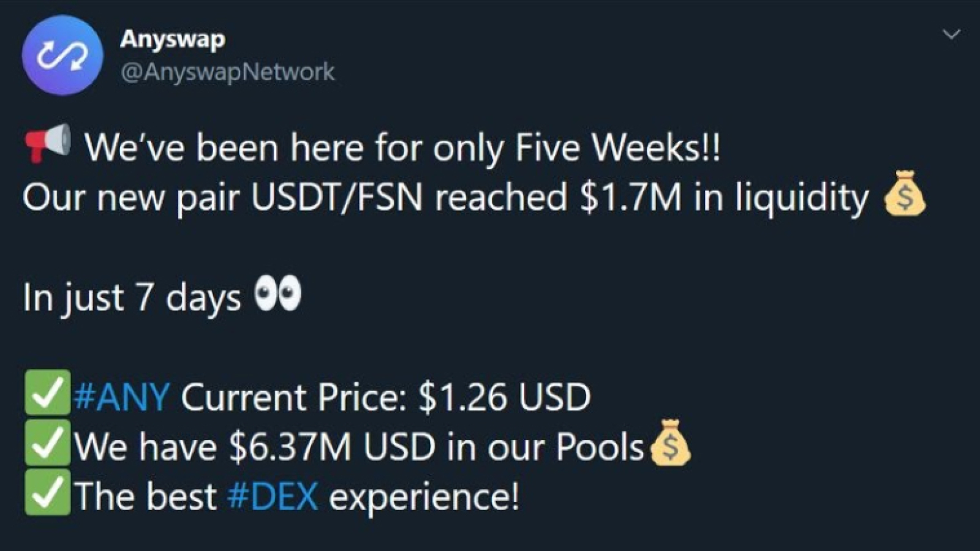Click the green check beside $6.37M line

point(48,443)
